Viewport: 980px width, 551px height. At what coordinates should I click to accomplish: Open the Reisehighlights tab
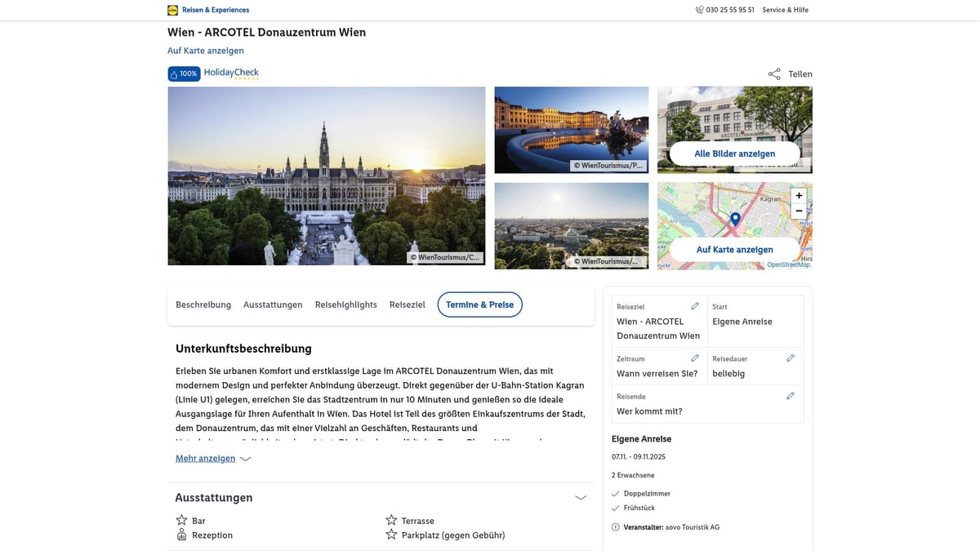pos(345,304)
